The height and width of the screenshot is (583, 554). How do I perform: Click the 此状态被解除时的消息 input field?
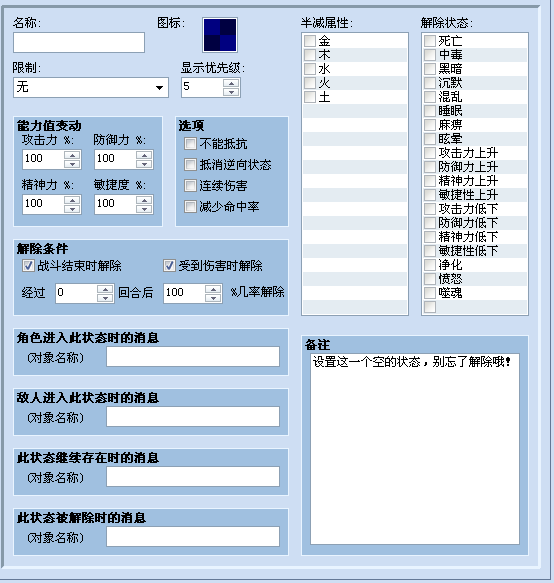[193, 537]
